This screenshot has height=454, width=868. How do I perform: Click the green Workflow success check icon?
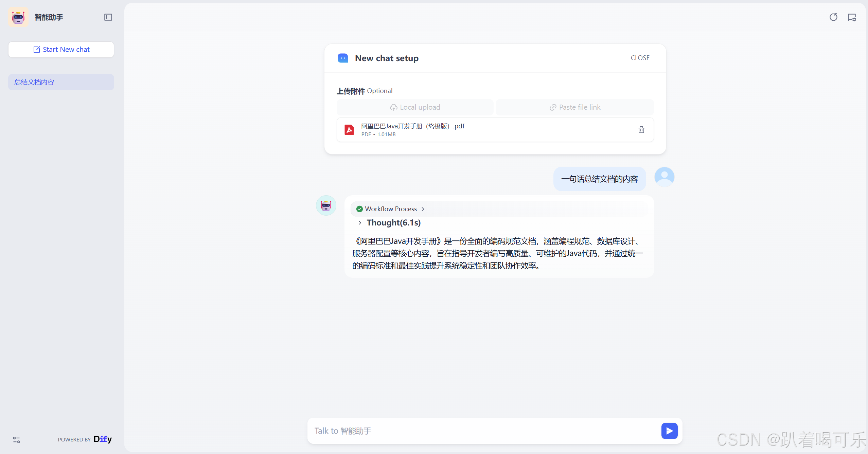click(359, 209)
